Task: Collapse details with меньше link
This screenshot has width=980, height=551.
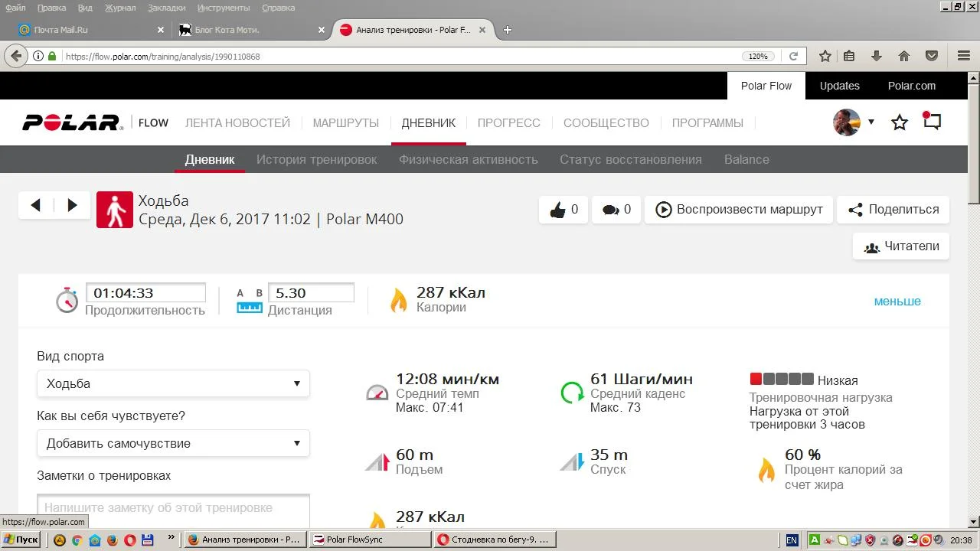Action: coord(897,301)
